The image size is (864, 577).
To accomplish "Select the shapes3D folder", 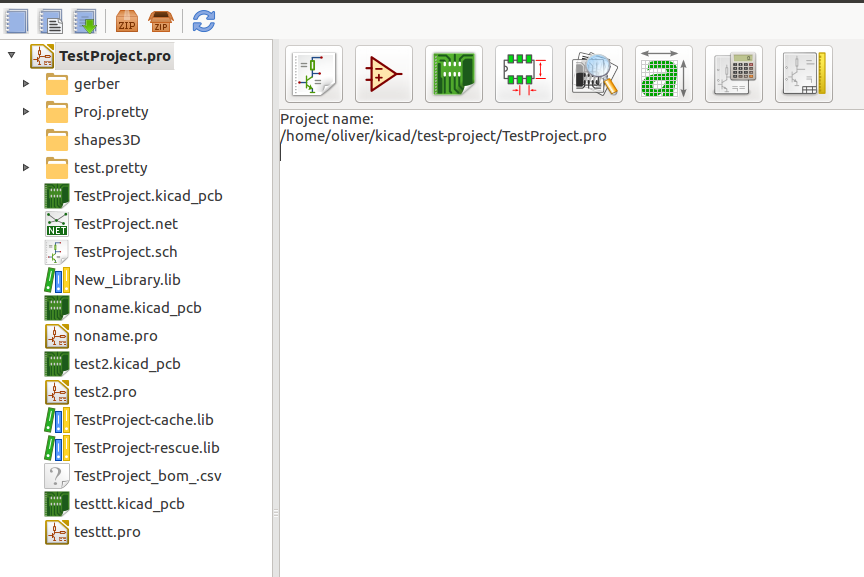I will 107,140.
